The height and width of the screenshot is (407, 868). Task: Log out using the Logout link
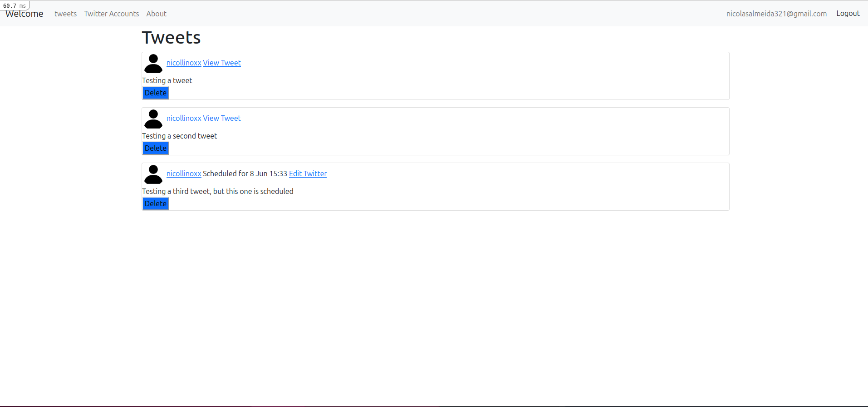click(848, 14)
